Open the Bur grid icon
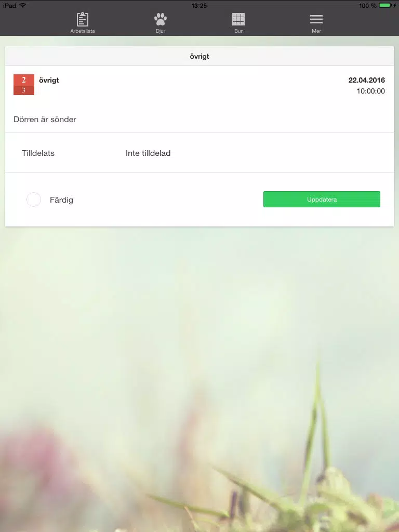Viewport: 399px width, 532px height. pos(238,19)
